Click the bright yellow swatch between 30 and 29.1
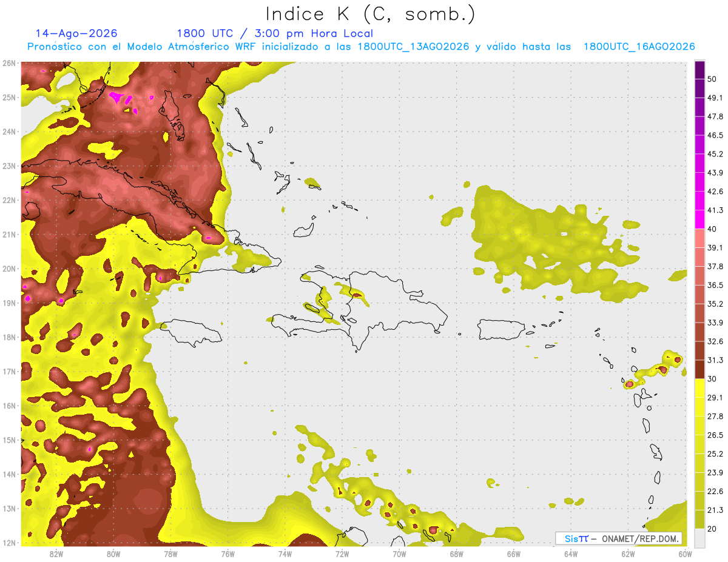Screen dimensions: 728x562 699,388
